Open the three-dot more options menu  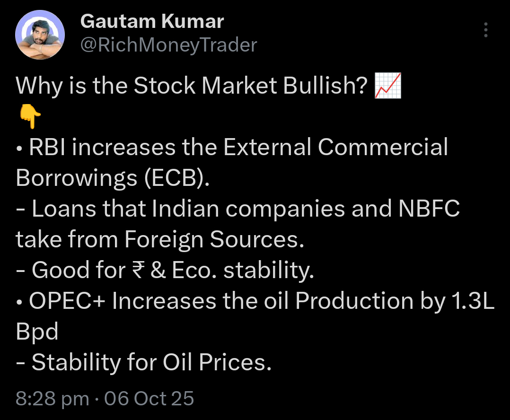[485, 30]
